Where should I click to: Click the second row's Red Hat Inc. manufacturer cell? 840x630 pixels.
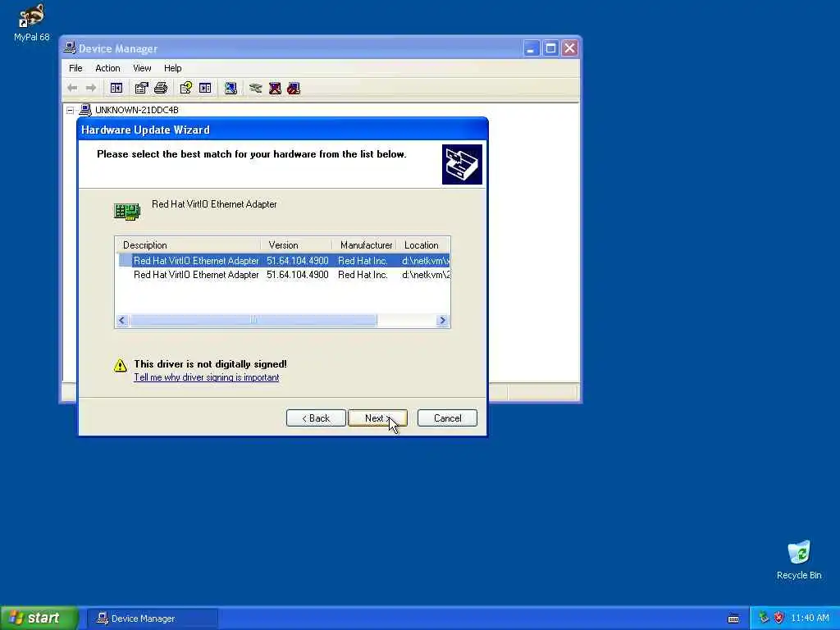click(363, 275)
